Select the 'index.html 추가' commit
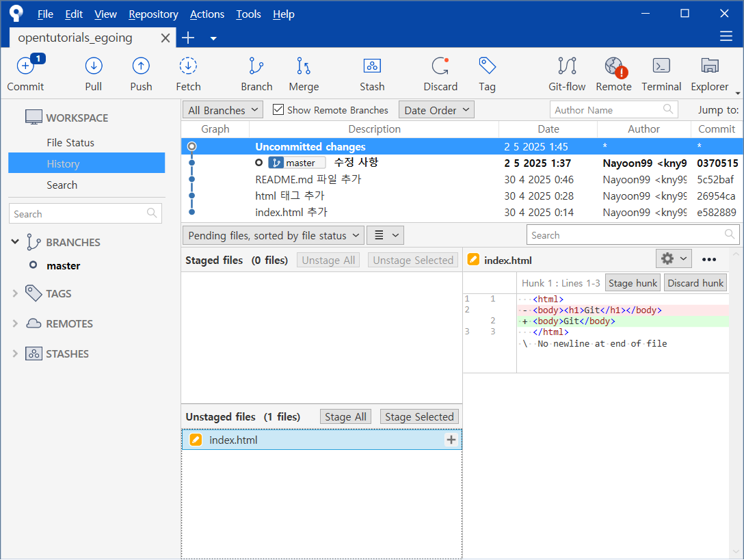This screenshot has height=560, width=744. point(462,212)
